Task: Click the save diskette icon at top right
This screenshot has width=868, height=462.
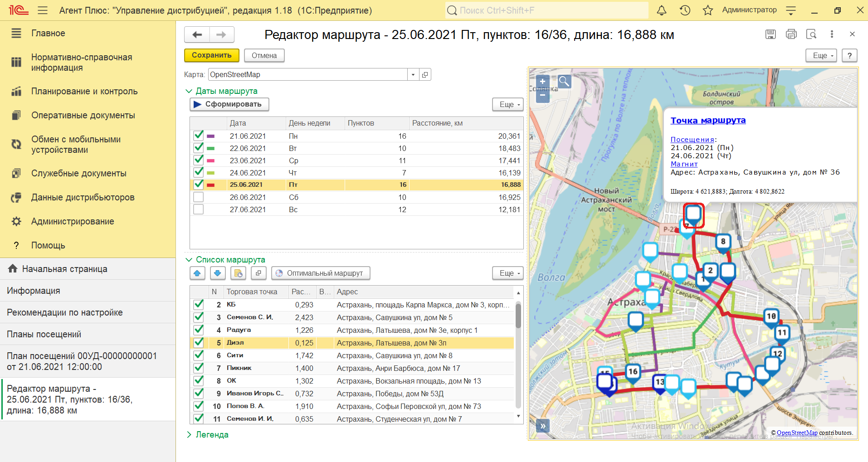Action: point(770,34)
